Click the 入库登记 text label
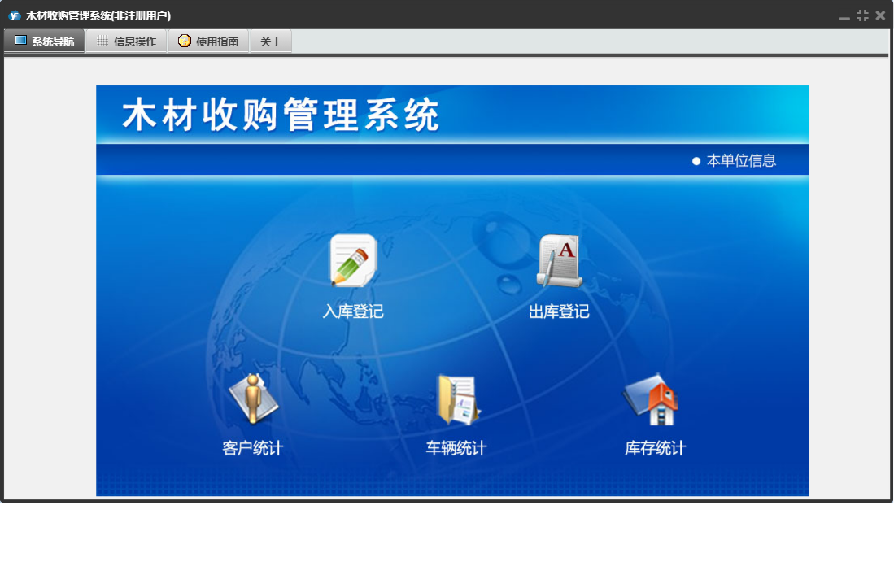 (x=353, y=311)
